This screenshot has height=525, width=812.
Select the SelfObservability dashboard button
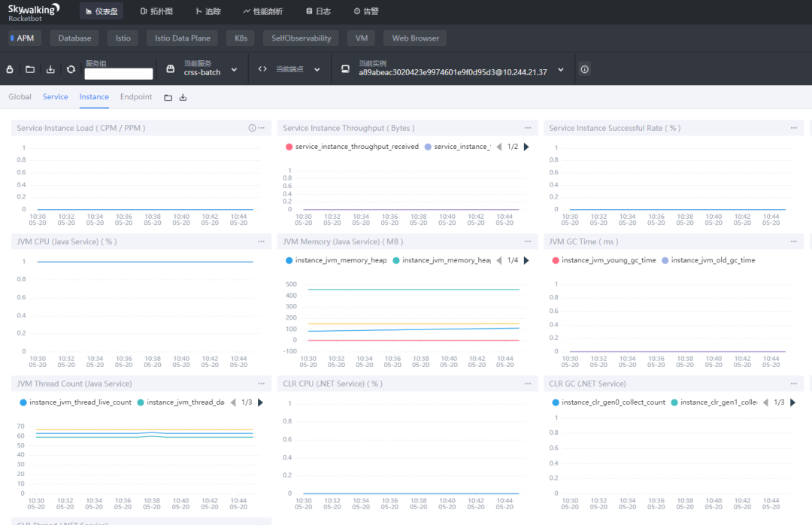coord(301,38)
